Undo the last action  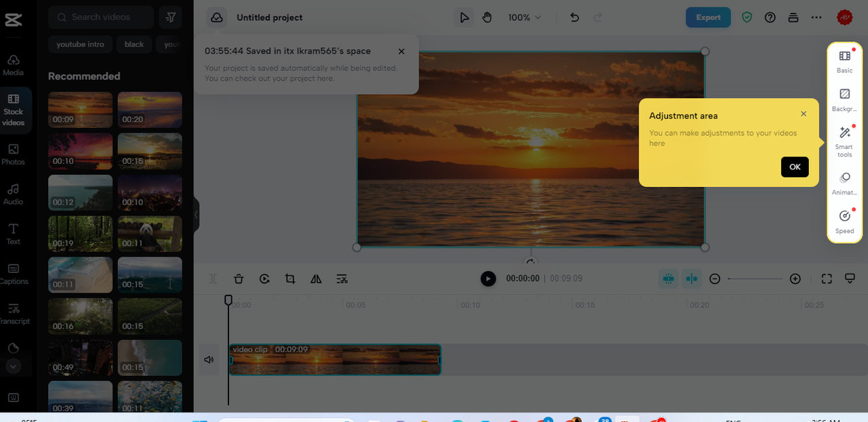click(574, 18)
